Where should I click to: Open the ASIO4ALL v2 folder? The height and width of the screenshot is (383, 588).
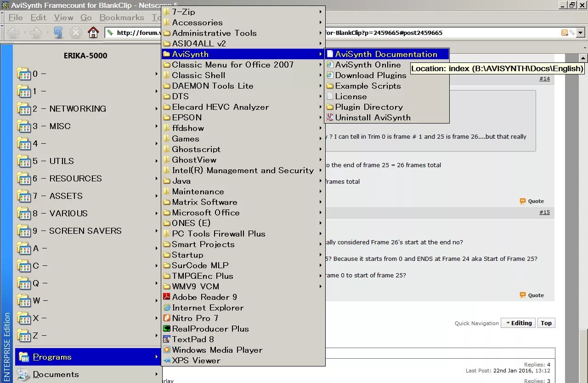pos(243,44)
